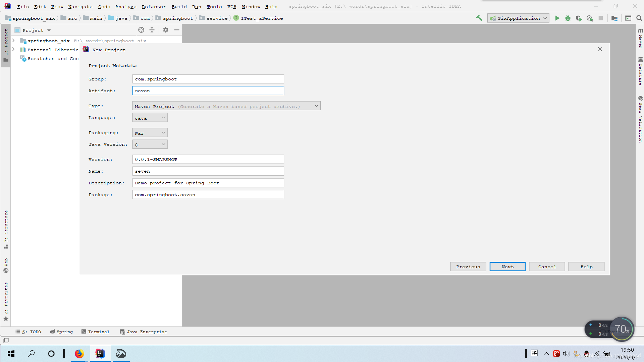Image resolution: width=644 pixels, height=362 pixels.
Task: Open the Favorites tool window
Action: coord(6,302)
